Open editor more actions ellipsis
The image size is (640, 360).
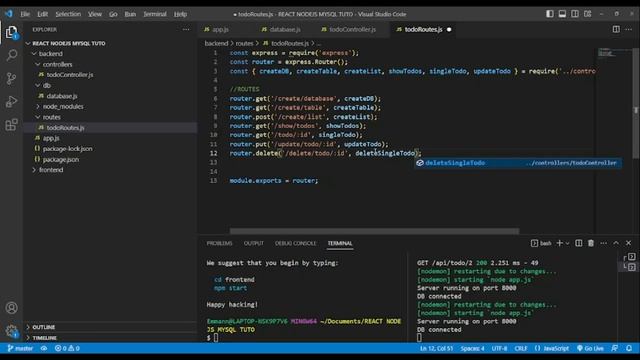click(x=629, y=29)
